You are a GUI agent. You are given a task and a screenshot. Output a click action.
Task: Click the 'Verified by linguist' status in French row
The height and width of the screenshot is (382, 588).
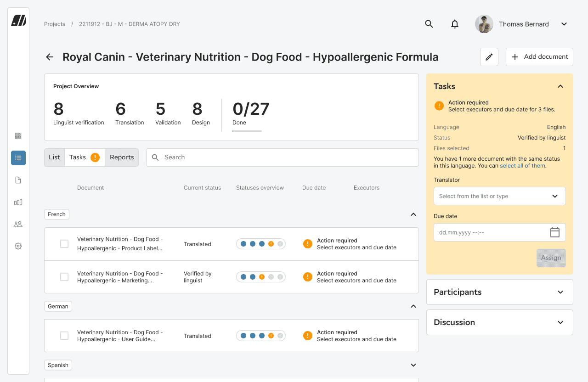(x=198, y=277)
